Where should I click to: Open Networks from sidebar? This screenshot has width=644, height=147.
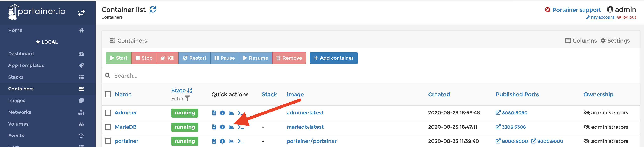tap(19, 112)
